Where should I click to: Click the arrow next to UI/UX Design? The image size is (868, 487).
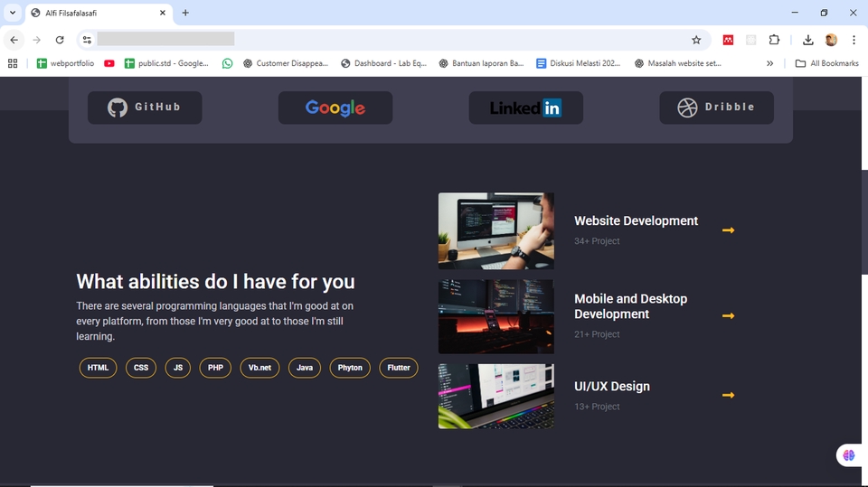[x=728, y=395]
